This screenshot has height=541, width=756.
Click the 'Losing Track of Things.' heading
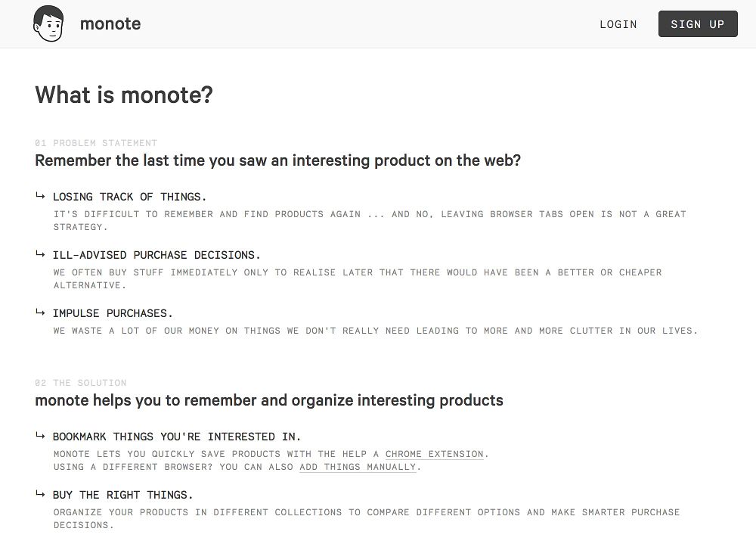[x=129, y=197]
